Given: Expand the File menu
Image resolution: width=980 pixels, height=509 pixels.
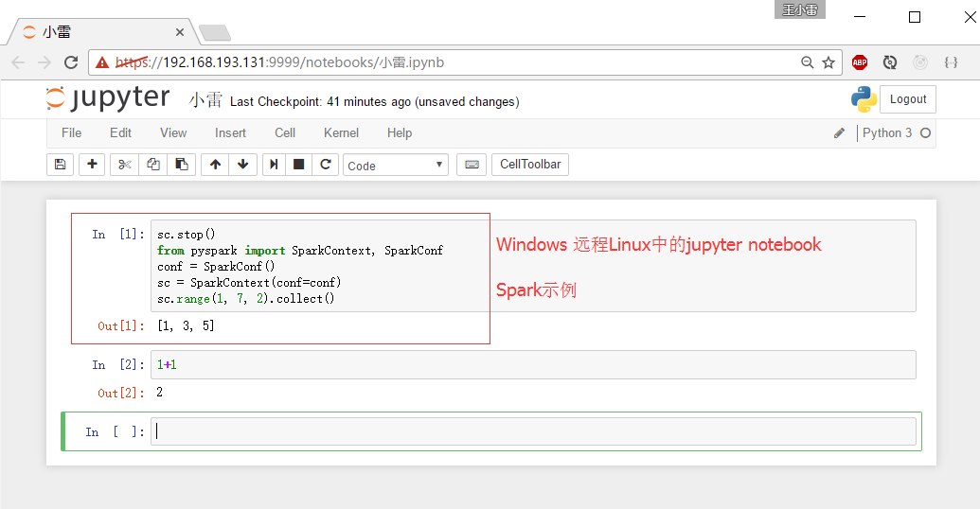Looking at the screenshot, I should tap(71, 133).
